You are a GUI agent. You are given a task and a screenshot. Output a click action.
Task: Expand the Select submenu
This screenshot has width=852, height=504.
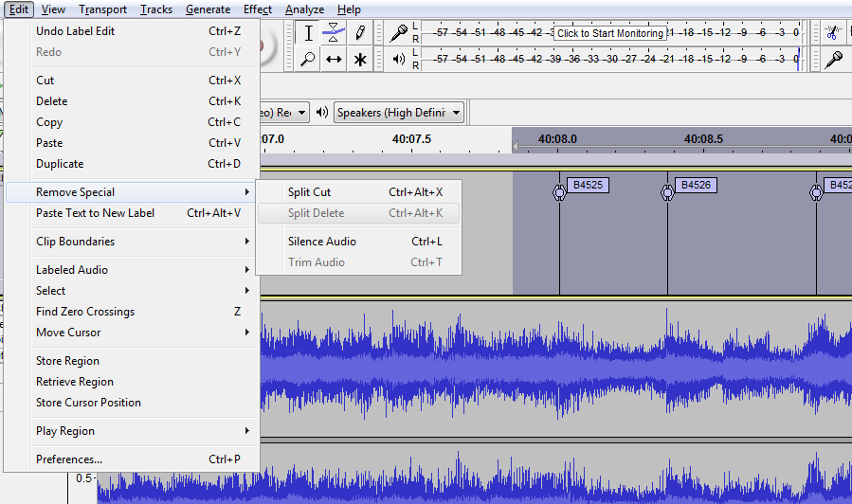click(x=131, y=291)
